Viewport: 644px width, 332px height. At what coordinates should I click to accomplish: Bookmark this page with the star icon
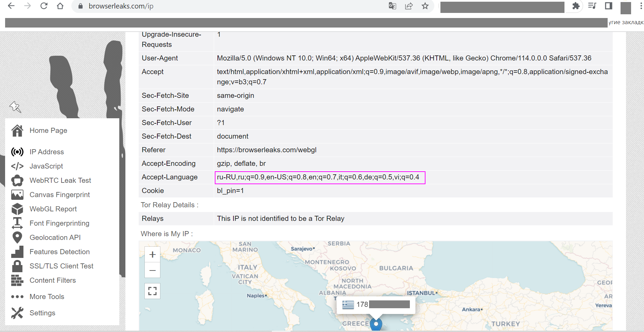425,6
